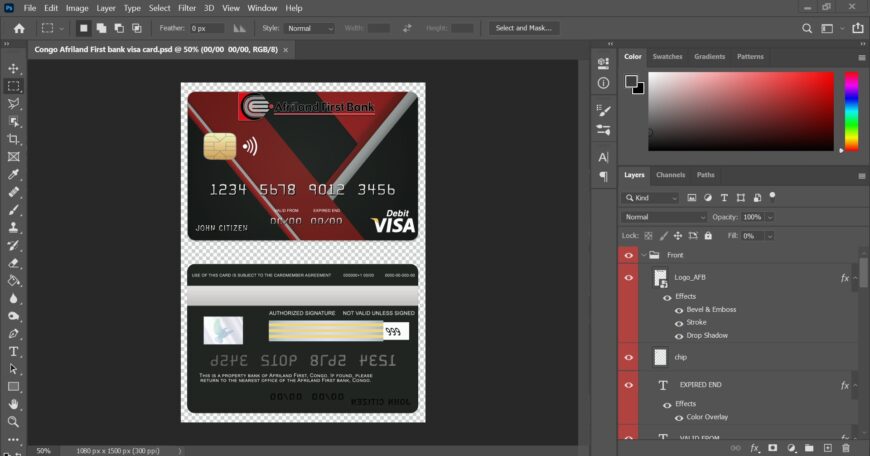Select the Eyedropper tool
The image size is (870, 456).
13,175
